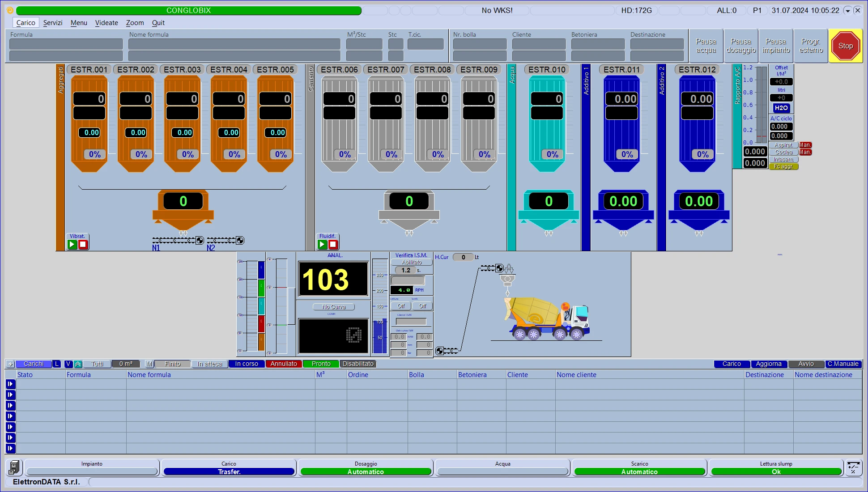868x492 pixels.
Task: Click the Avvio button
Action: [x=806, y=364]
